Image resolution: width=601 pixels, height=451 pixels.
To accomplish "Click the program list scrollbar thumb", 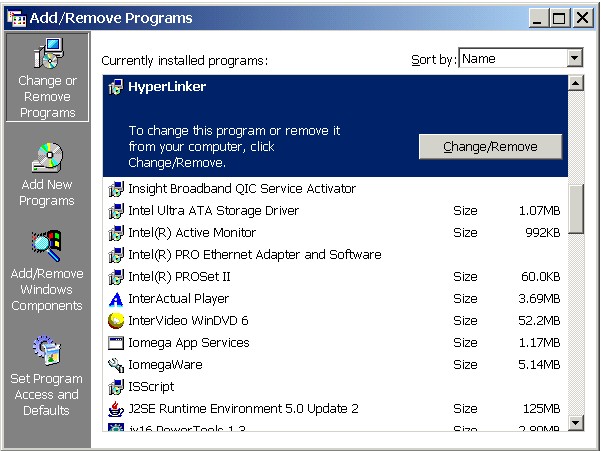I will [x=576, y=209].
